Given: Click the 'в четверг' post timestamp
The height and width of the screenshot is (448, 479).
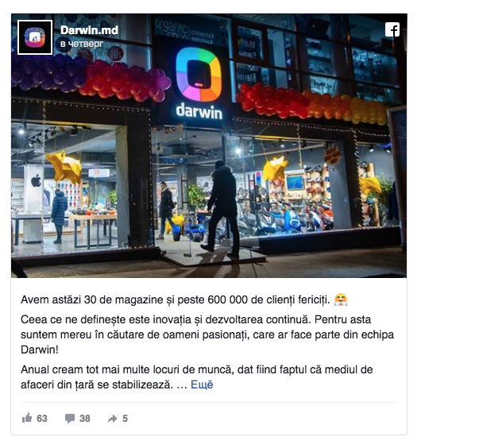Looking at the screenshot, I should pos(82,44).
